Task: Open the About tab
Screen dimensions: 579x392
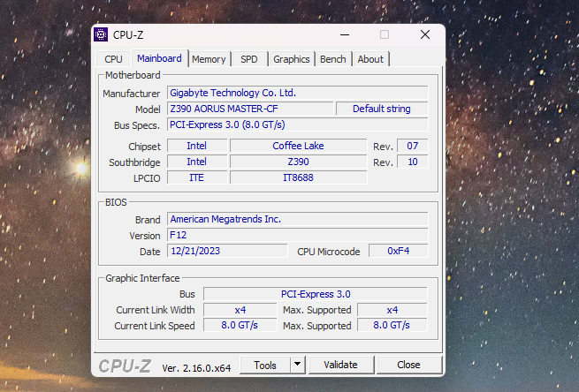Action: (370, 59)
